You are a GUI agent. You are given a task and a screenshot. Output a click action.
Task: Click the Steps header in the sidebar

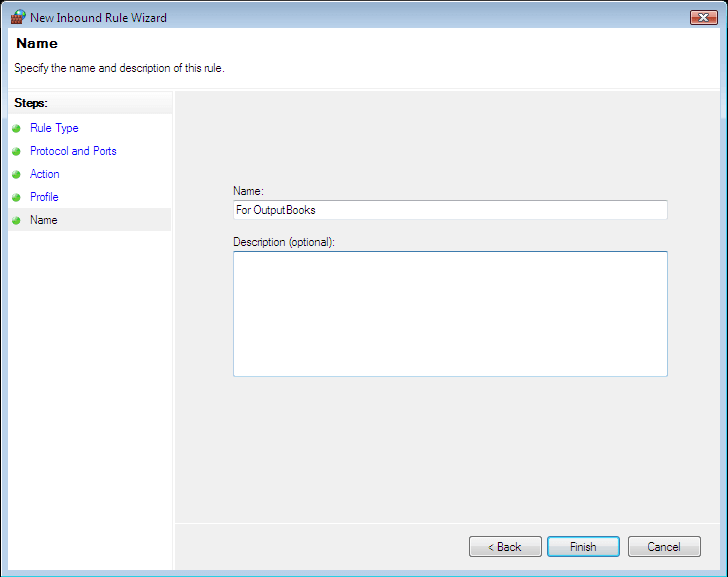point(31,103)
